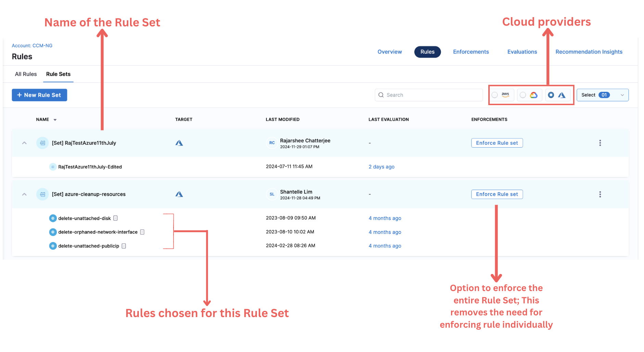Select the Google Cloud provider radio button

[x=523, y=95]
